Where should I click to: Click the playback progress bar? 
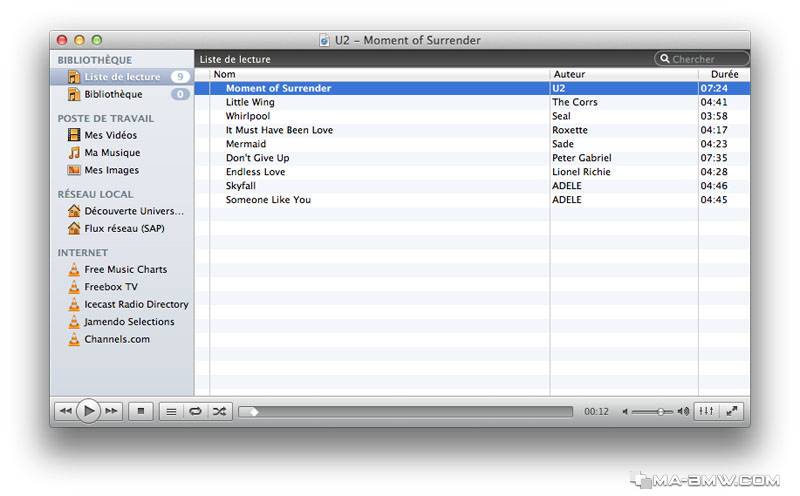tap(406, 412)
